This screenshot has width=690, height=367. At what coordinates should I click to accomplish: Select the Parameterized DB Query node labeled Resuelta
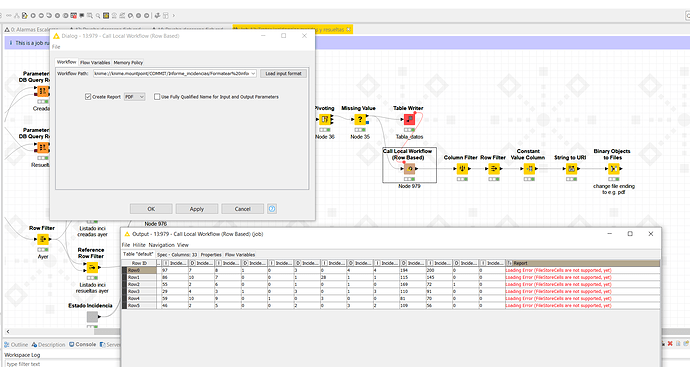[43, 147]
